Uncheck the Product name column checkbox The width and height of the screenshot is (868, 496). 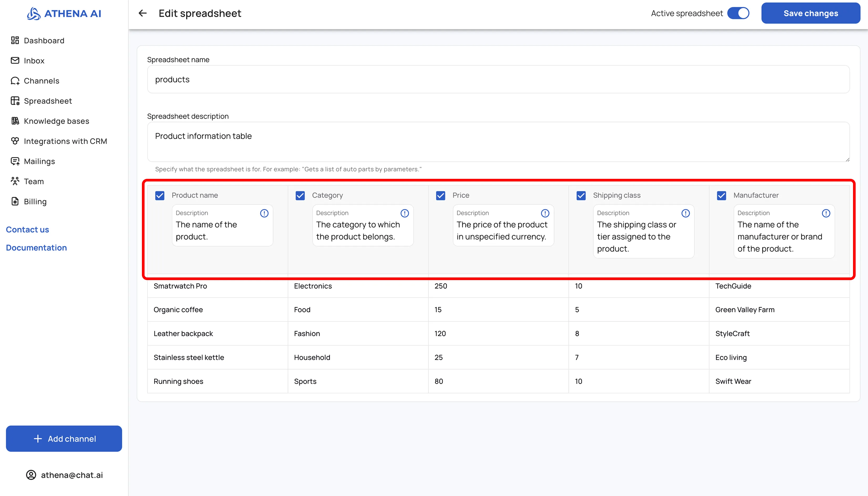[x=160, y=196]
